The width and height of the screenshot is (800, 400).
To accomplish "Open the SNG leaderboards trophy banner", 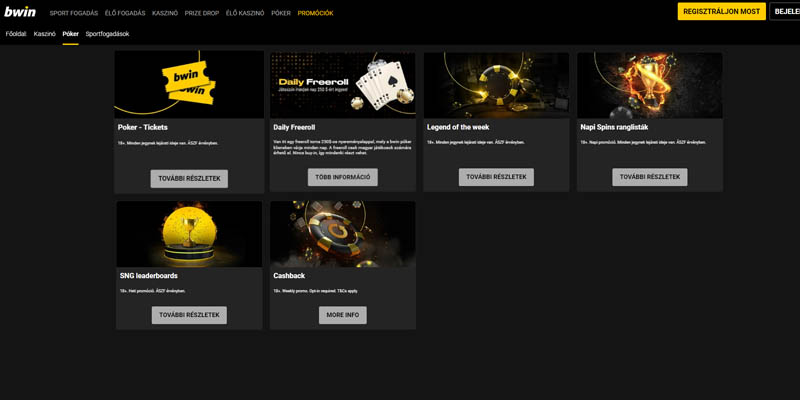I will coord(189,234).
